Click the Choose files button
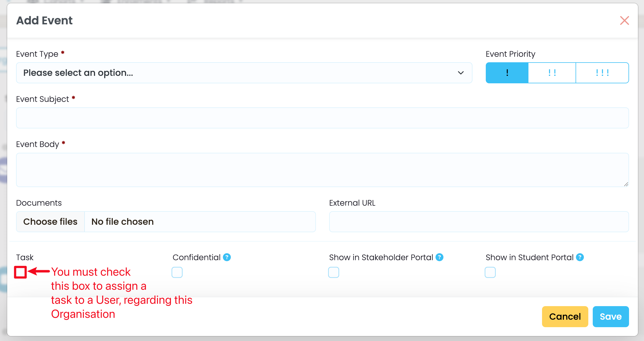Viewport: 644px width, 341px height. pyautogui.click(x=50, y=222)
